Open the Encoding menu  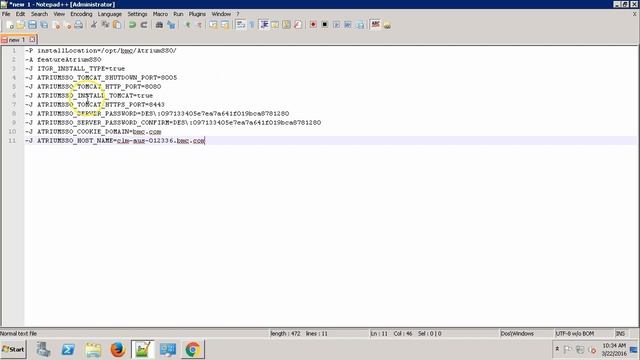pyautogui.click(x=81, y=14)
